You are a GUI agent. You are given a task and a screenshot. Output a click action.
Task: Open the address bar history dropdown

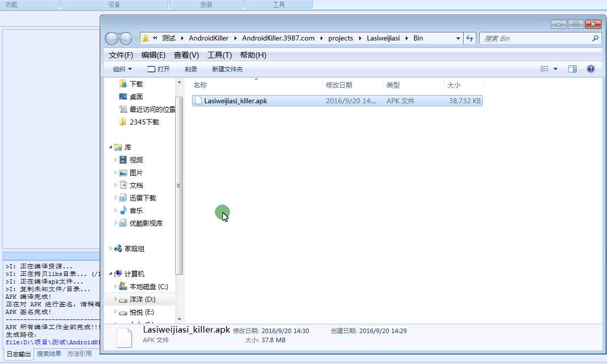point(458,38)
